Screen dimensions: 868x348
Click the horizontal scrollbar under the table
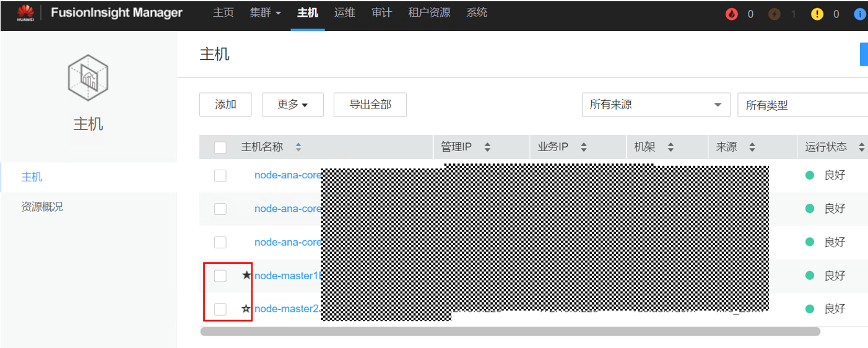click(x=510, y=332)
